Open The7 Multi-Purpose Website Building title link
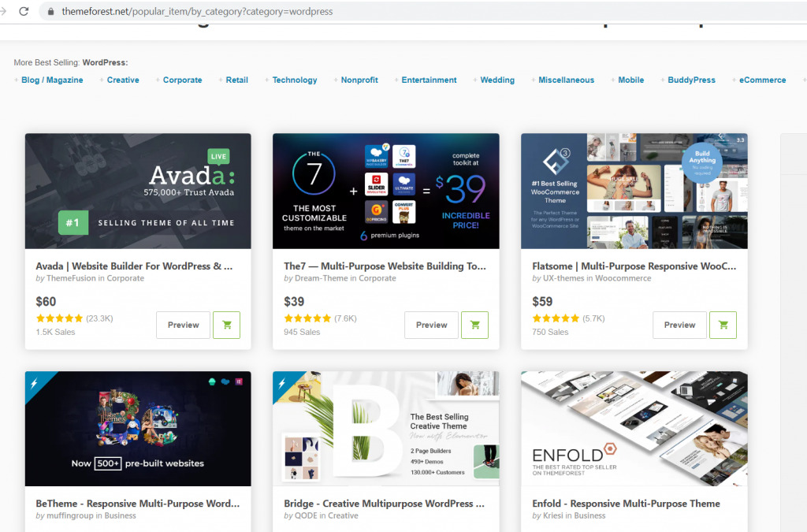 pyautogui.click(x=385, y=266)
